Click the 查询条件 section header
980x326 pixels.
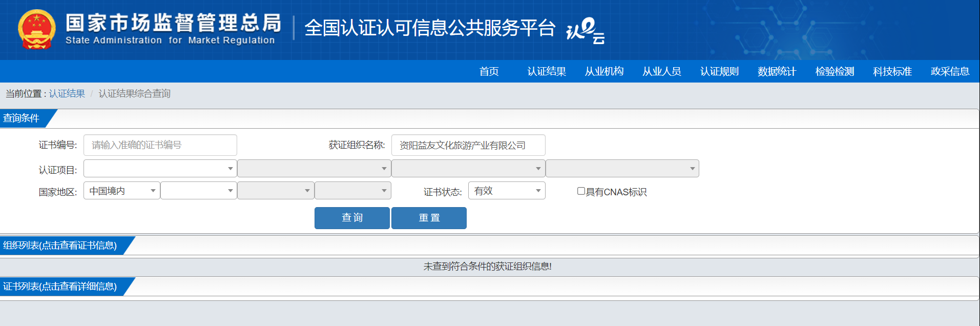[22, 118]
